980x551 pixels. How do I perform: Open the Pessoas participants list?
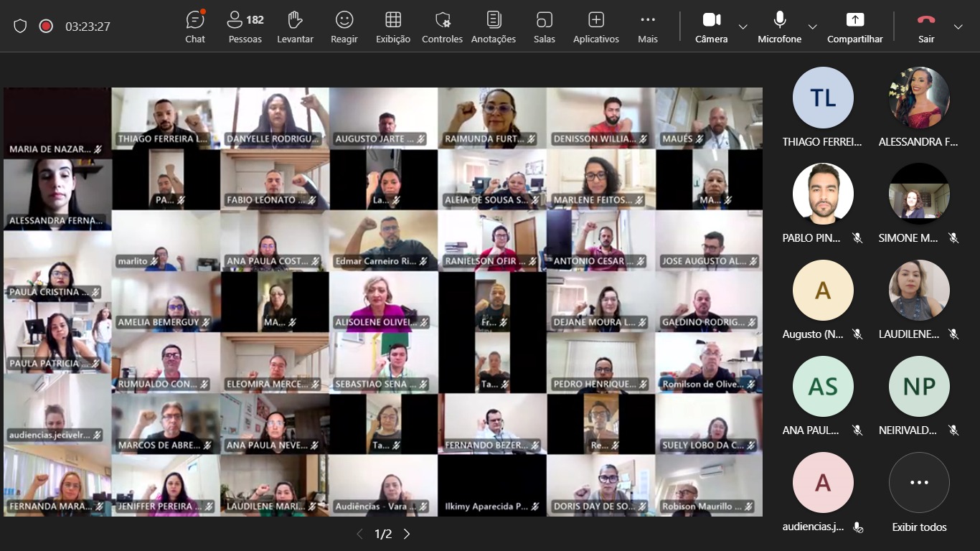click(x=245, y=27)
